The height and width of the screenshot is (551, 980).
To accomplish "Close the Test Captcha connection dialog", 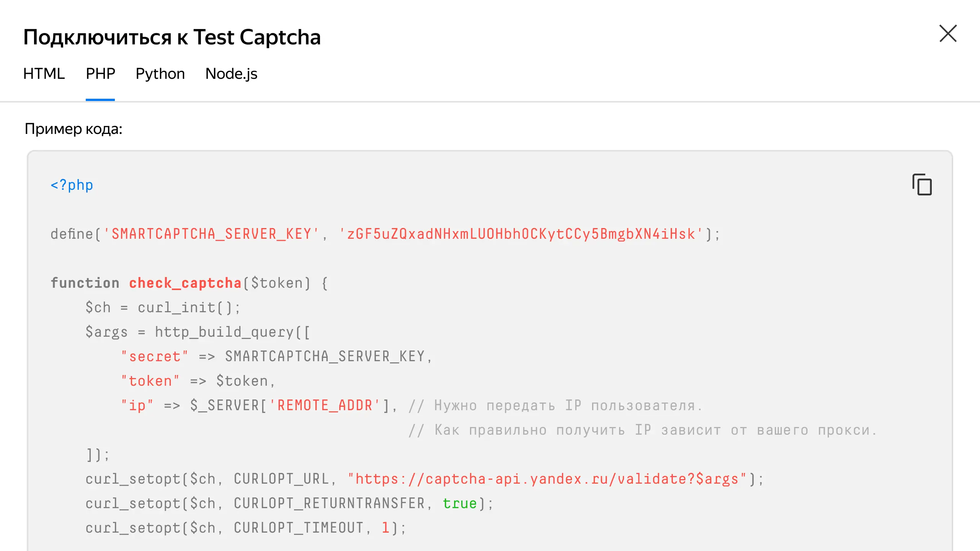I will click(948, 34).
